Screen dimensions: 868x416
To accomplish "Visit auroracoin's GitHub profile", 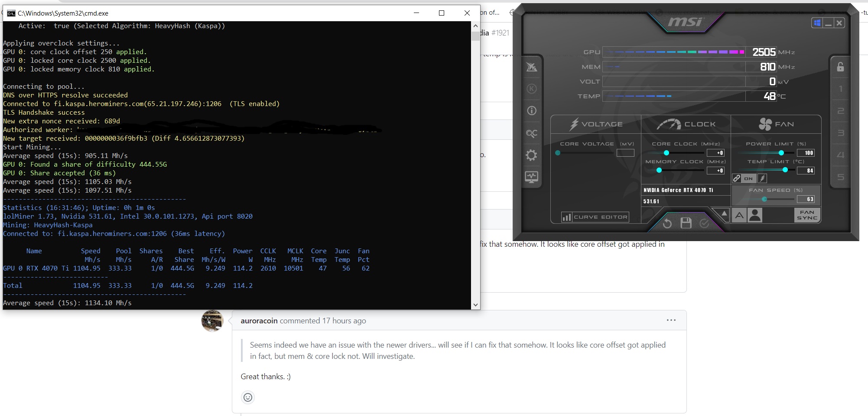I will click(x=258, y=320).
